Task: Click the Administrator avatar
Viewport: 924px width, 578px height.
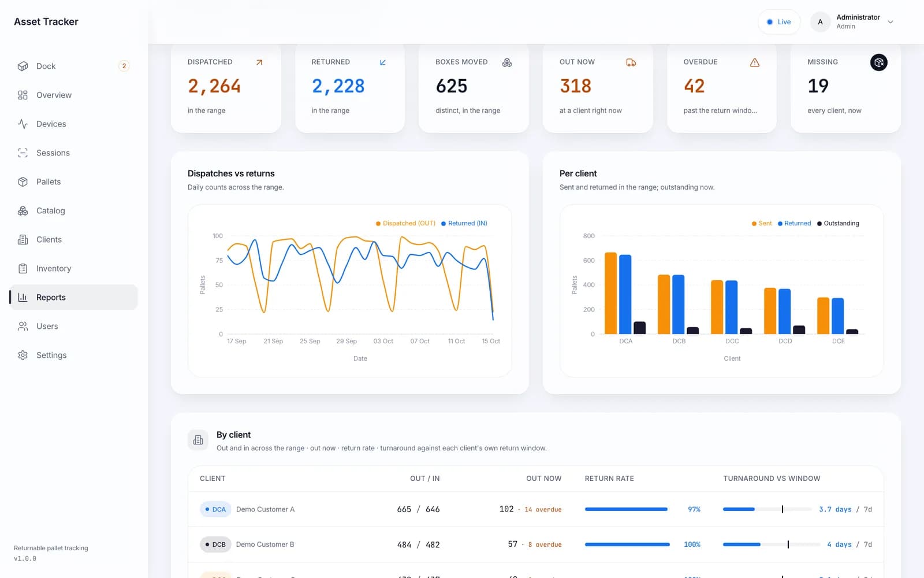Action: point(820,22)
